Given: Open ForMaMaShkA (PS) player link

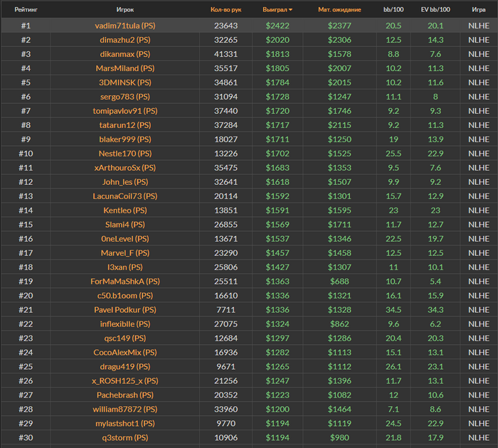Looking at the screenshot, I should point(124,282).
